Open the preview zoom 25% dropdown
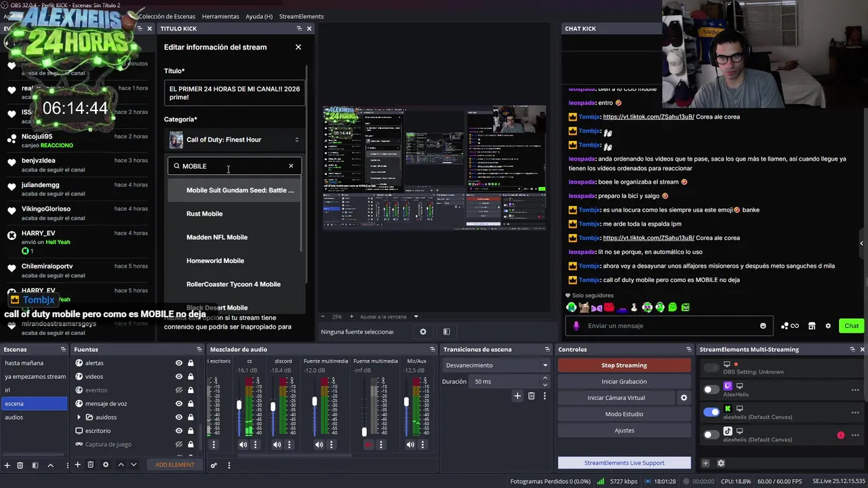Image resolution: width=868 pixels, height=488 pixels. click(x=337, y=317)
